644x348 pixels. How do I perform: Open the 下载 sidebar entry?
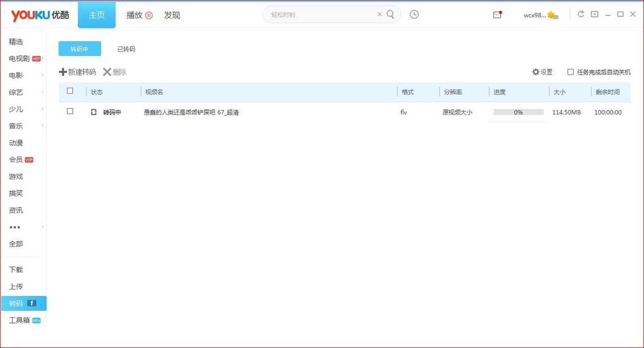[x=16, y=270]
